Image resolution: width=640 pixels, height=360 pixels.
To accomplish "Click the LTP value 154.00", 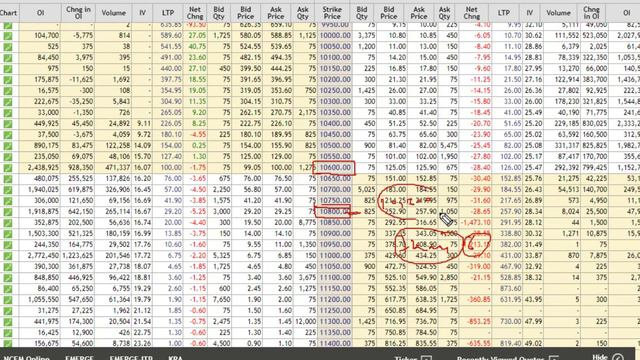I will coord(171,146).
